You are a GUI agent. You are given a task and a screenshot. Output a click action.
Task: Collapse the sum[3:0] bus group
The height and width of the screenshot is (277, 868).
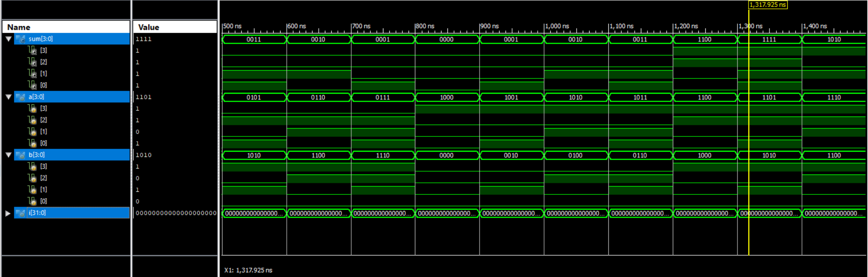coord(8,39)
